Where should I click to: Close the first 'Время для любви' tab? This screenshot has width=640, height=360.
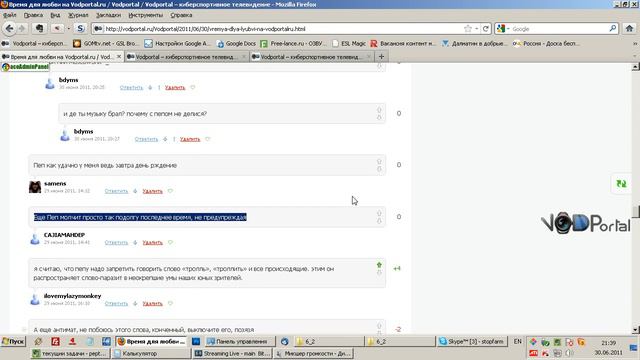click(x=119, y=56)
